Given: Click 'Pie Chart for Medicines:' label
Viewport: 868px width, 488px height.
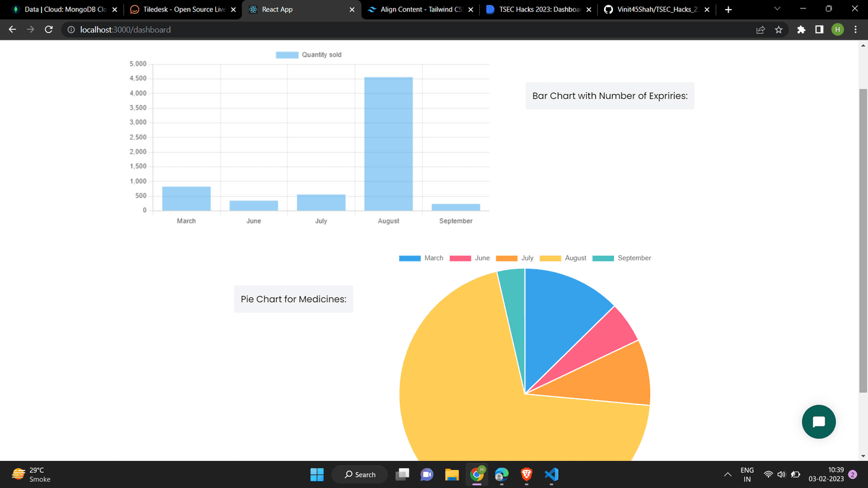Looking at the screenshot, I should click(x=294, y=299).
